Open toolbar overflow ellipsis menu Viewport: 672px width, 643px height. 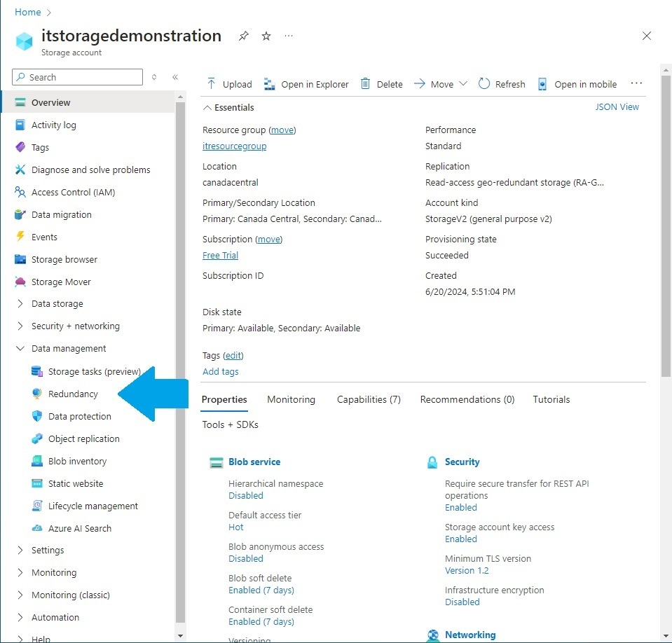click(636, 83)
